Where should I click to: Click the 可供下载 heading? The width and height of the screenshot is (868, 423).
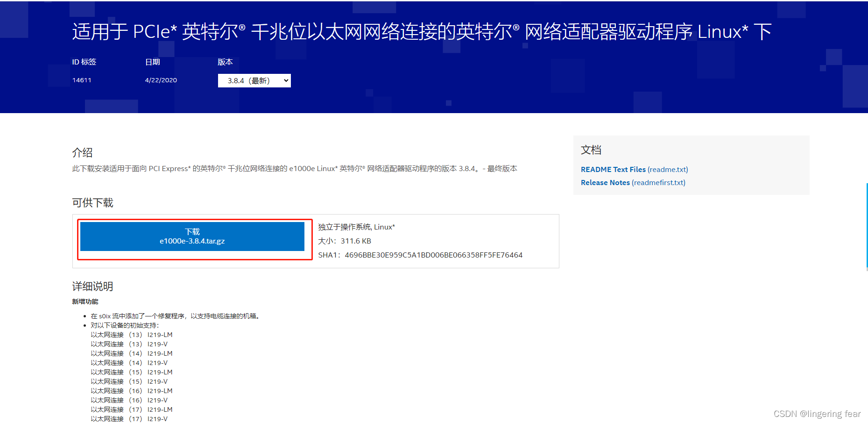click(92, 202)
